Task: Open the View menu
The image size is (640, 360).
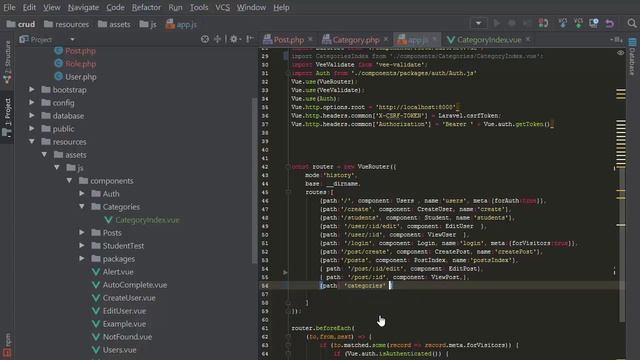Action: click(x=51, y=7)
